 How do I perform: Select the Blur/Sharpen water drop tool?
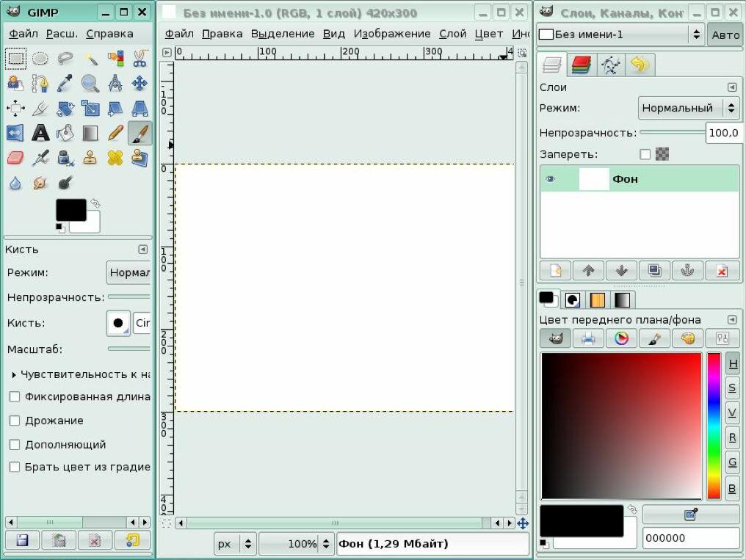[x=15, y=183]
